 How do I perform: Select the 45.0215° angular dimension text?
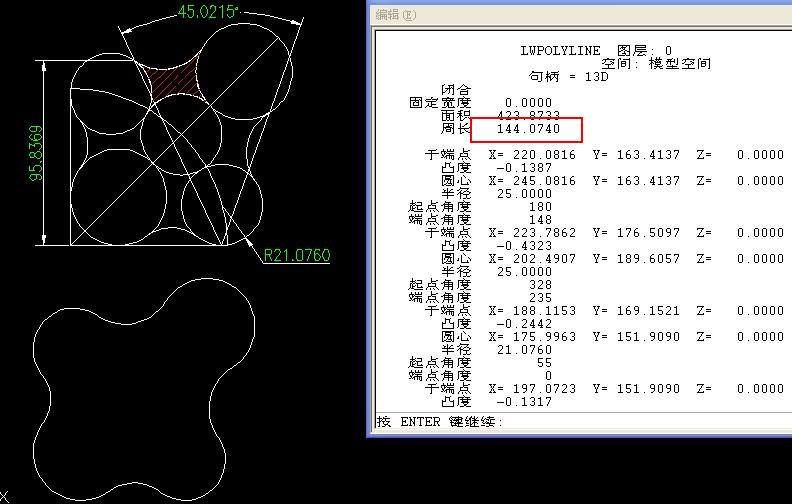(x=208, y=12)
